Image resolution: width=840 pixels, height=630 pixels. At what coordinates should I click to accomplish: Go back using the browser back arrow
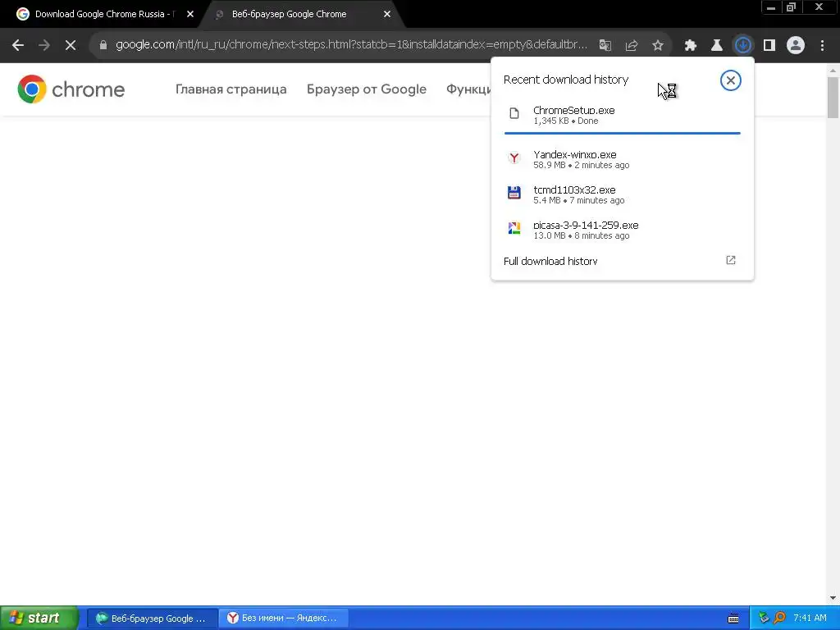point(18,45)
